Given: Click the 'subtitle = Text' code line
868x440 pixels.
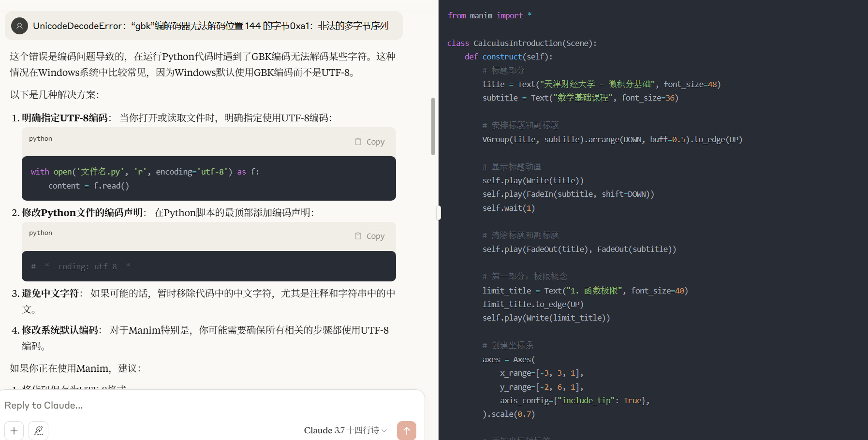Looking at the screenshot, I should point(580,98).
